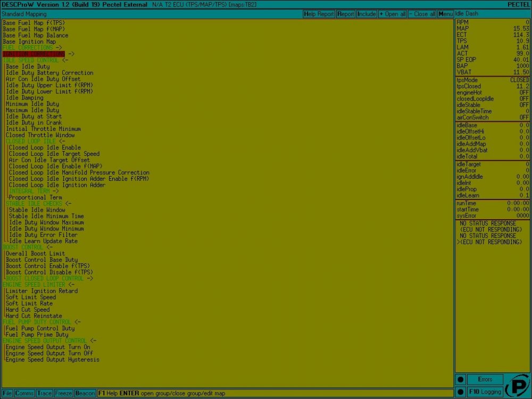
Task: Click the Help Report button
Action: coord(319,14)
